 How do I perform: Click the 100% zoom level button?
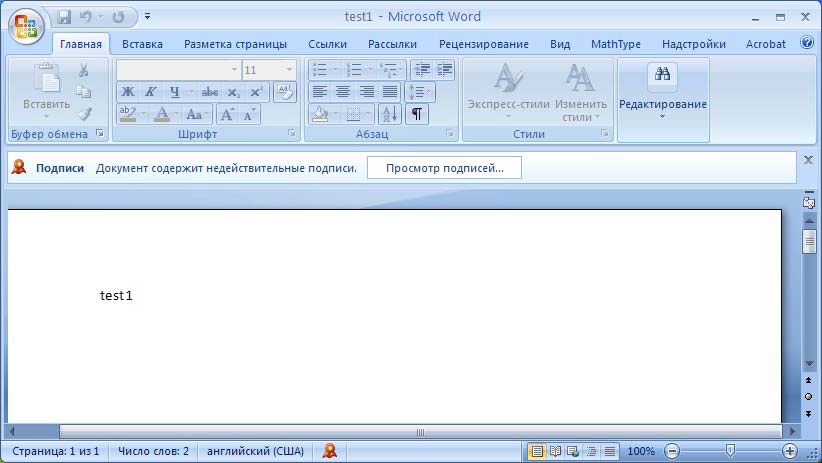(x=641, y=451)
